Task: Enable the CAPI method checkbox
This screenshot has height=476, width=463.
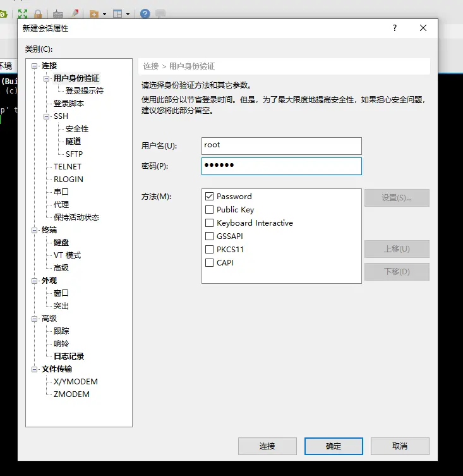Action: pyautogui.click(x=209, y=262)
